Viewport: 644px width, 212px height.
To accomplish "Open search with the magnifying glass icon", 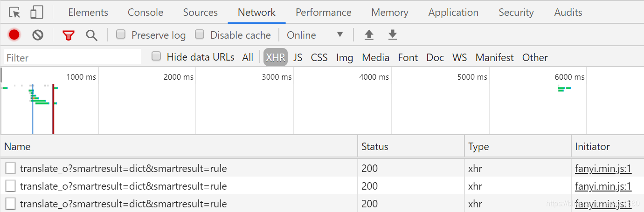I will pyautogui.click(x=92, y=35).
